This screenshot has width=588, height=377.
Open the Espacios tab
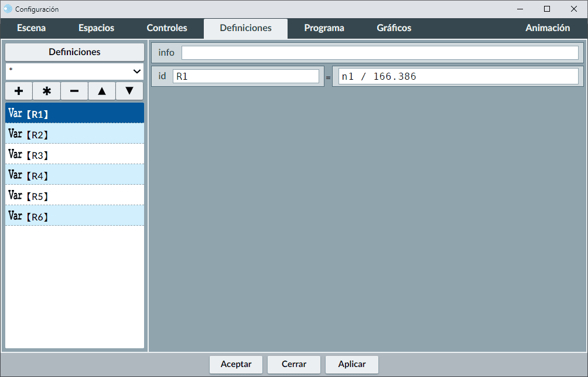click(x=96, y=28)
